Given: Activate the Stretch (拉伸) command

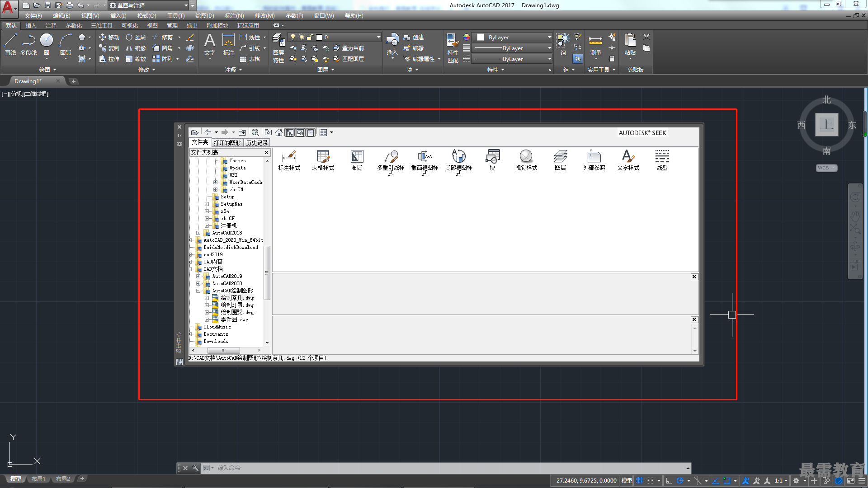Looking at the screenshot, I should [109, 59].
